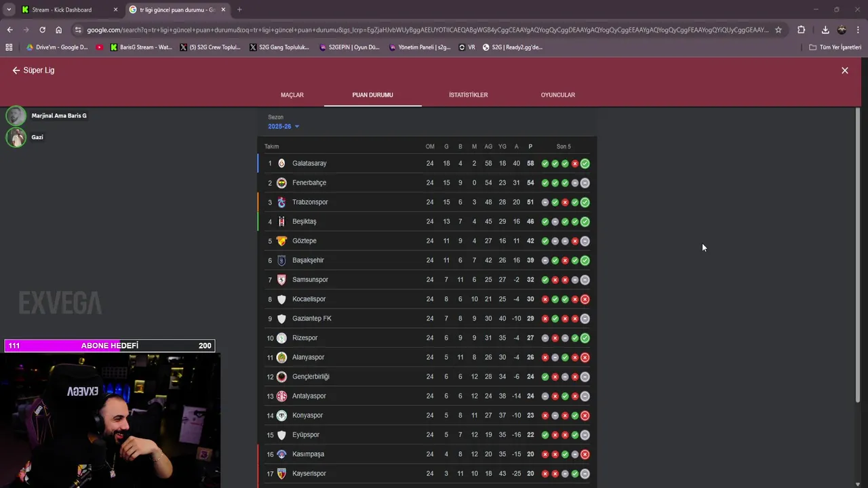Click the Galatasaray team logo
Screen dimensions: 868x488
[x=281, y=163]
